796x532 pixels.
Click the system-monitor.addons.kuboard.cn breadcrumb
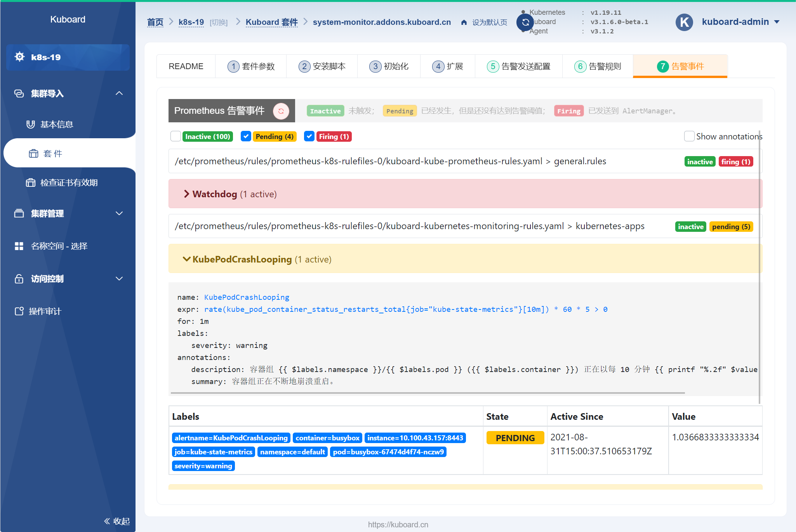382,22
